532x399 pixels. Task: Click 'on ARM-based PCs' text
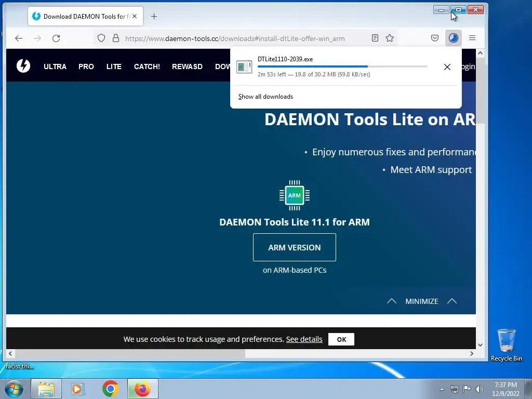pyautogui.click(x=295, y=270)
